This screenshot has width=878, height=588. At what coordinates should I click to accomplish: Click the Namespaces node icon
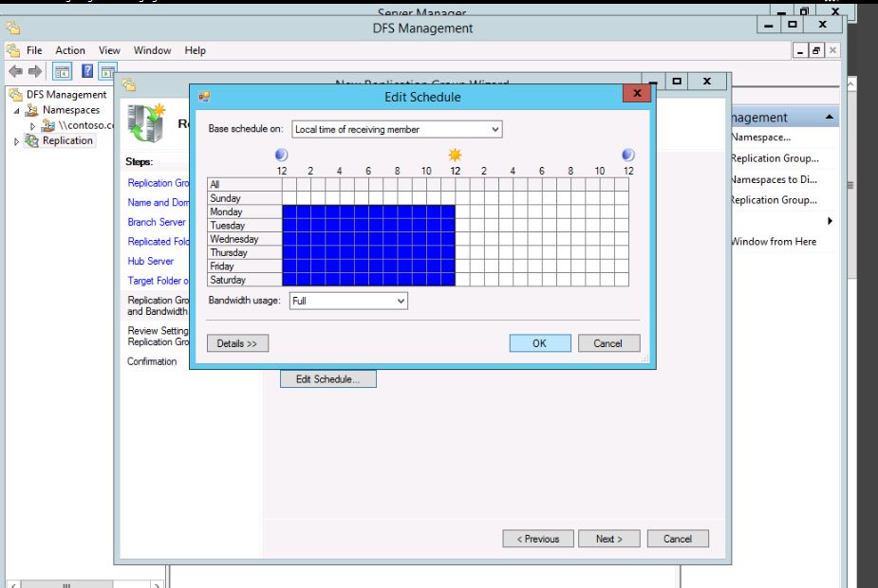click(32, 110)
